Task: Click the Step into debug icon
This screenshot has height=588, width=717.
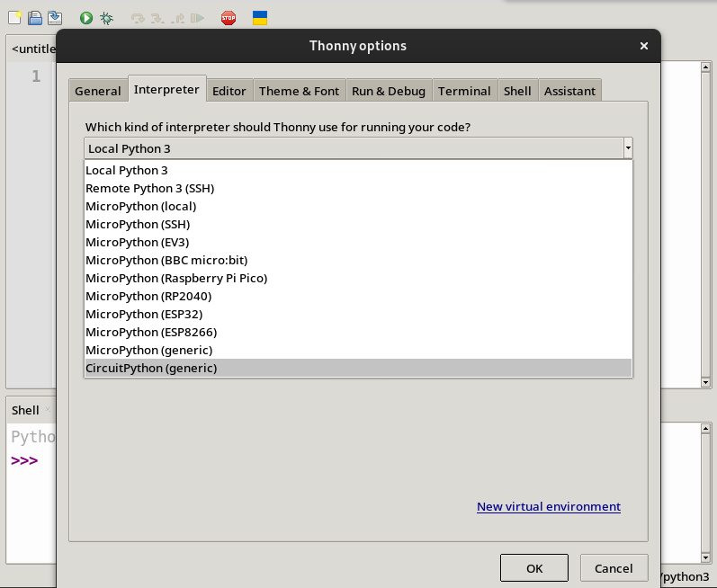Action: [157, 18]
